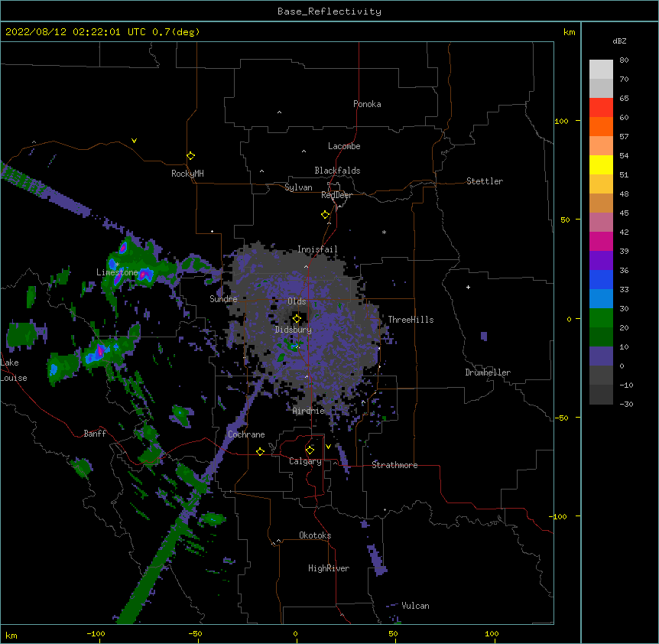The width and height of the screenshot is (659, 644).
Task: Click the -100 tick label on the right axis
Action: (x=558, y=516)
